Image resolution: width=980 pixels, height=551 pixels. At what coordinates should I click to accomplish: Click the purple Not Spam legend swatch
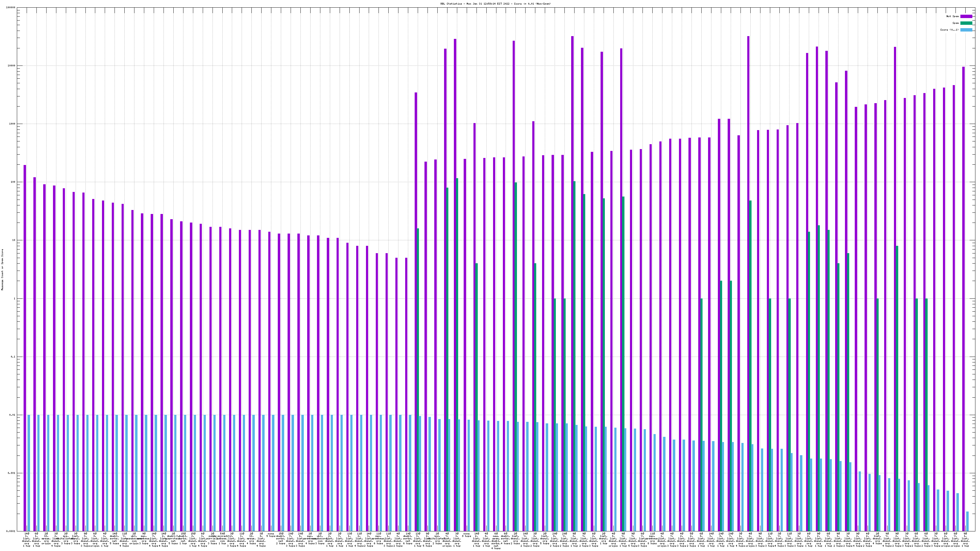point(966,16)
